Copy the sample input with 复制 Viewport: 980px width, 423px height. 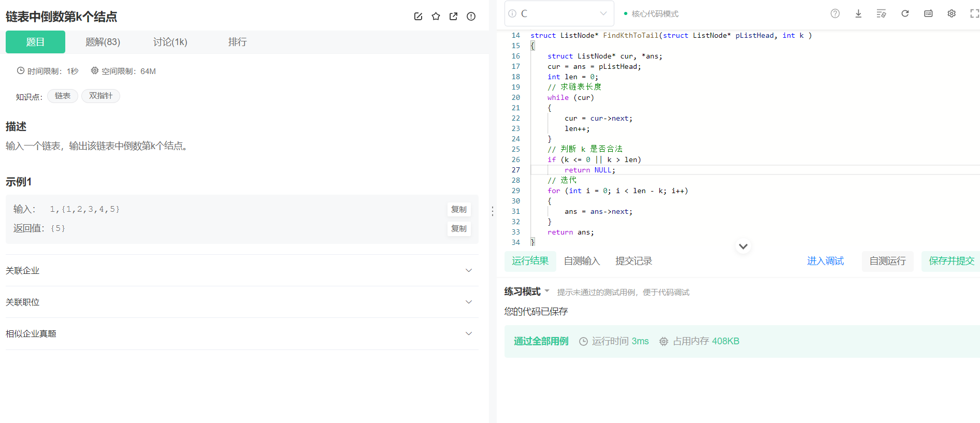coord(459,209)
